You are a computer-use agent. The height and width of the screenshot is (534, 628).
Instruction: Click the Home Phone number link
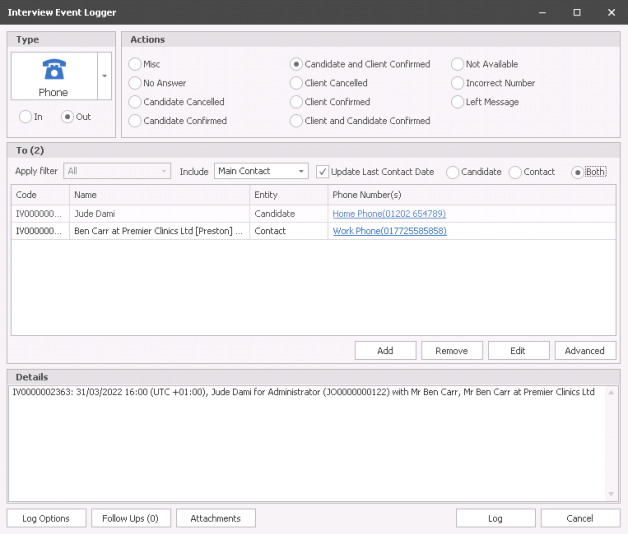tap(389, 214)
